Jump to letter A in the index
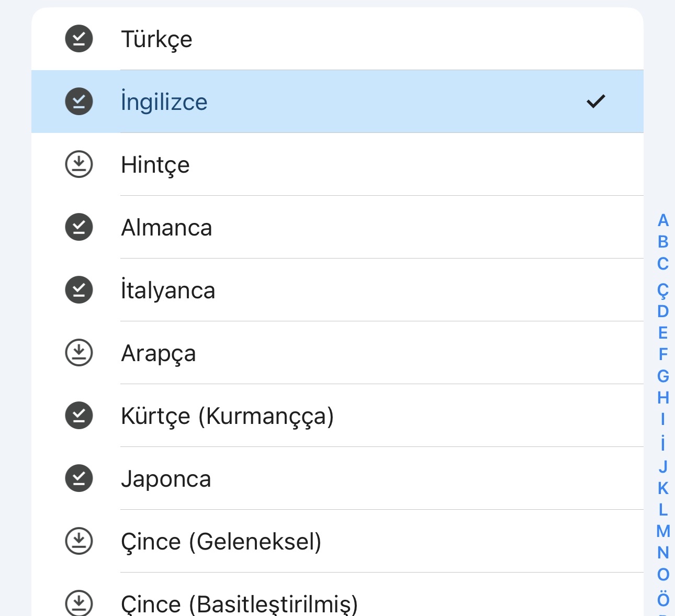 point(663,220)
